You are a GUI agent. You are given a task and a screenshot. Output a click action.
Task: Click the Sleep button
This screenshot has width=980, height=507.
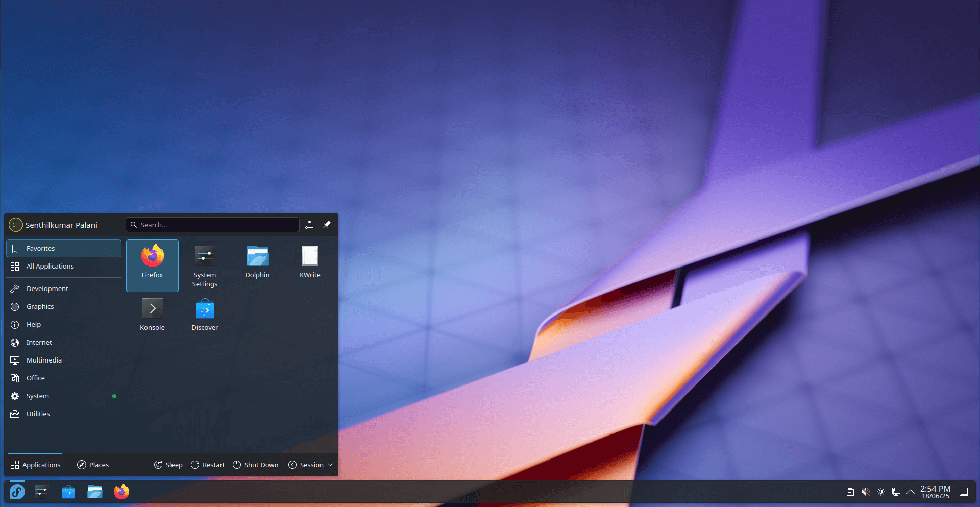tap(168, 465)
